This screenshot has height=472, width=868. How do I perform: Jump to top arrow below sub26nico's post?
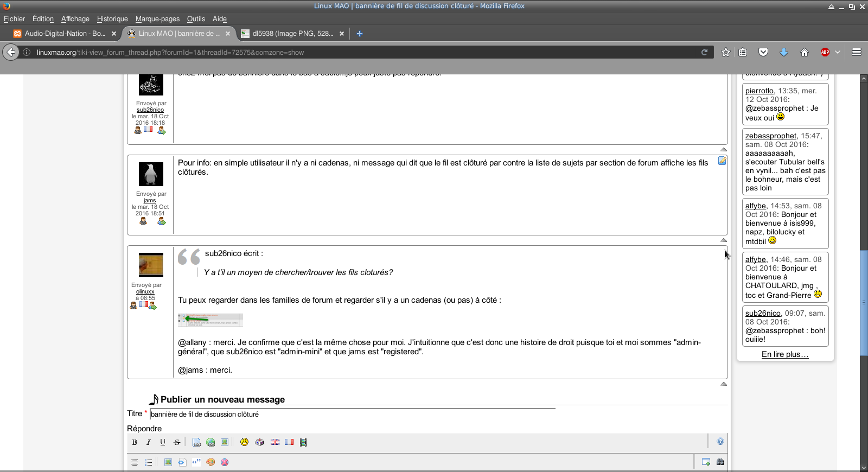point(724,149)
